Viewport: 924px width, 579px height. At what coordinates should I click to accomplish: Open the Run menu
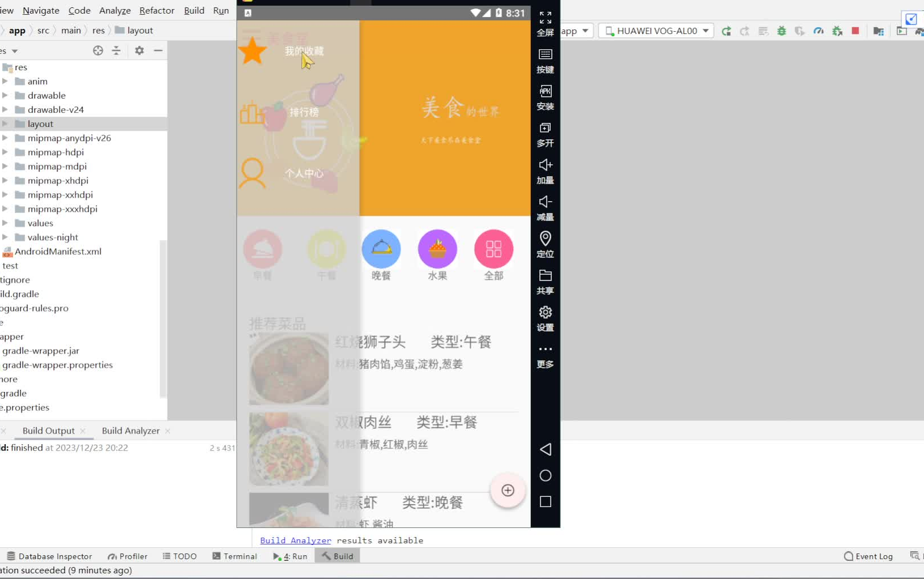[221, 10]
